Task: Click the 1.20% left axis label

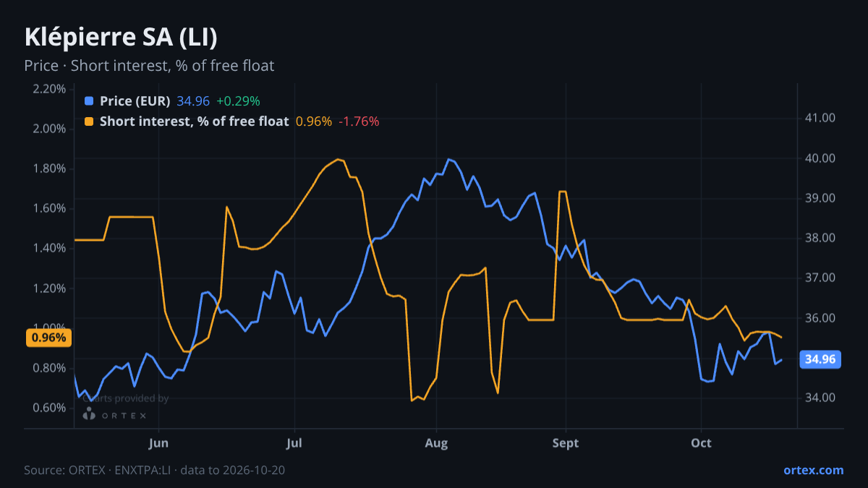Action: (x=49, y=288)
